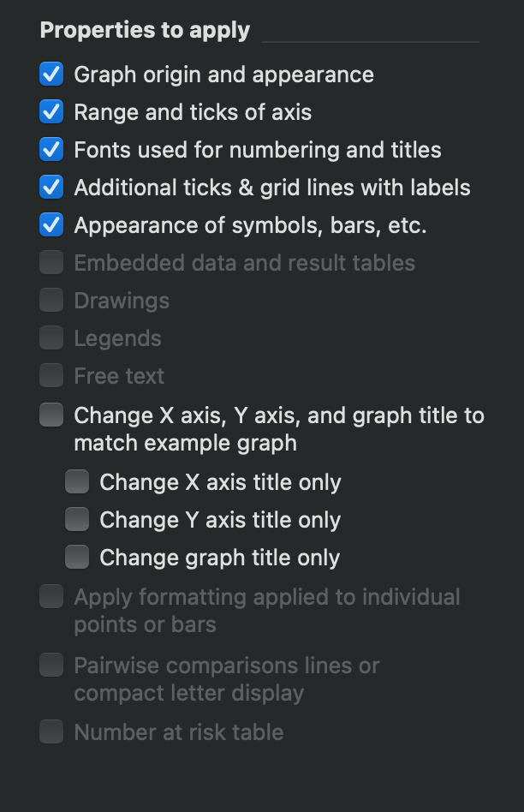The width and height of the screenshot is (524, 812).
Task: Check Change X axis title only
Action: [76, 482]
